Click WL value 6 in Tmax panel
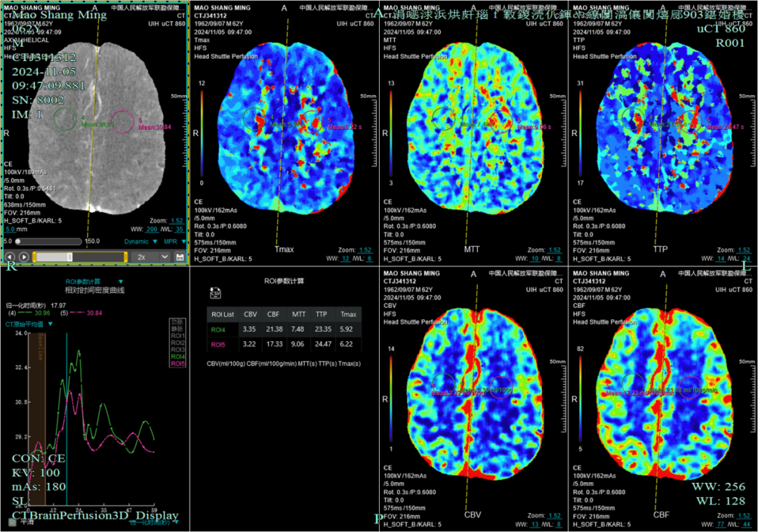Screen dimensions: 758x532 coord(370,259)
